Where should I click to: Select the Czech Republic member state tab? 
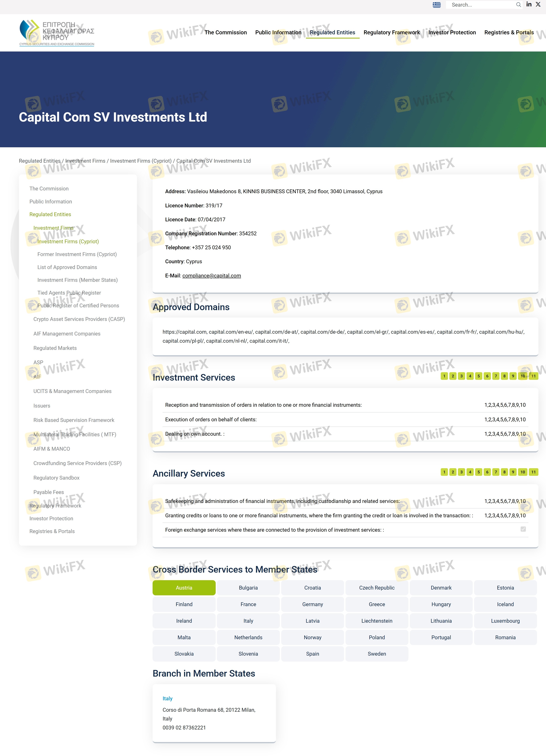(x=377, y=588)
